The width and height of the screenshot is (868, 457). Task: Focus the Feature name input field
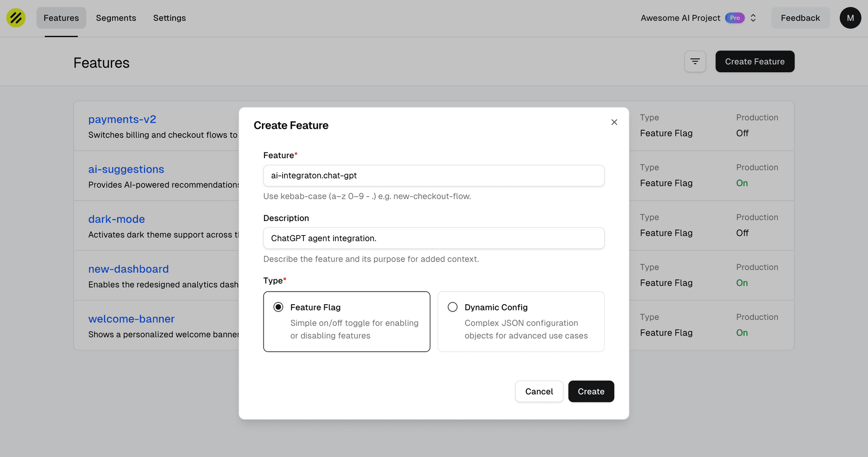pos(434,176)
